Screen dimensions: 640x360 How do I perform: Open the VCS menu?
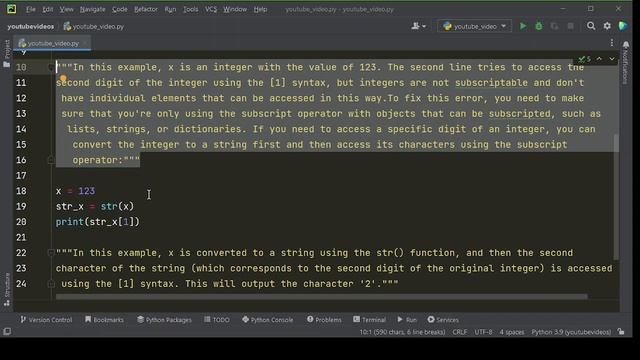tap(211, 9)
